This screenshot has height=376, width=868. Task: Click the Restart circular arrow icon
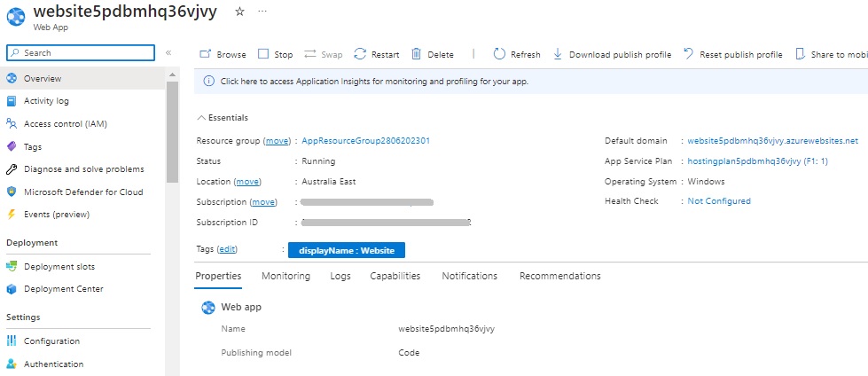(x=360, y=54)
